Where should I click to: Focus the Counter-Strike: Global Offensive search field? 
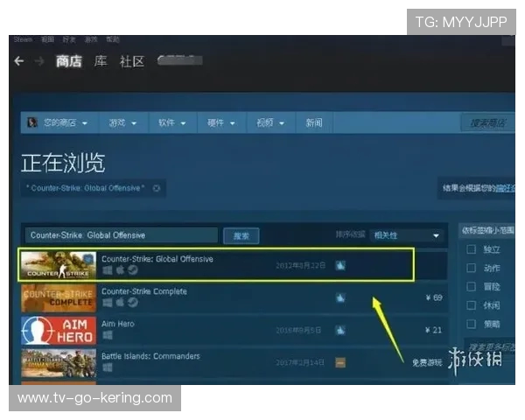[x=122, y=235]
